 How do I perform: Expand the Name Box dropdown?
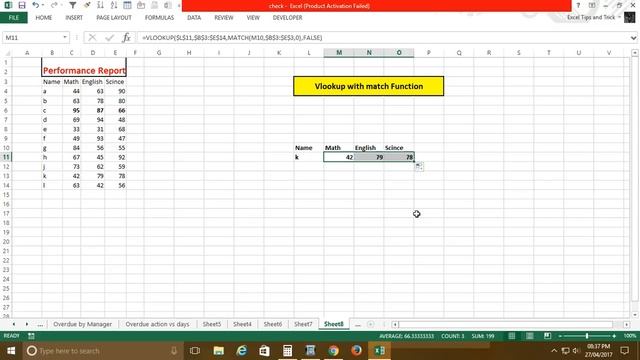64,38
